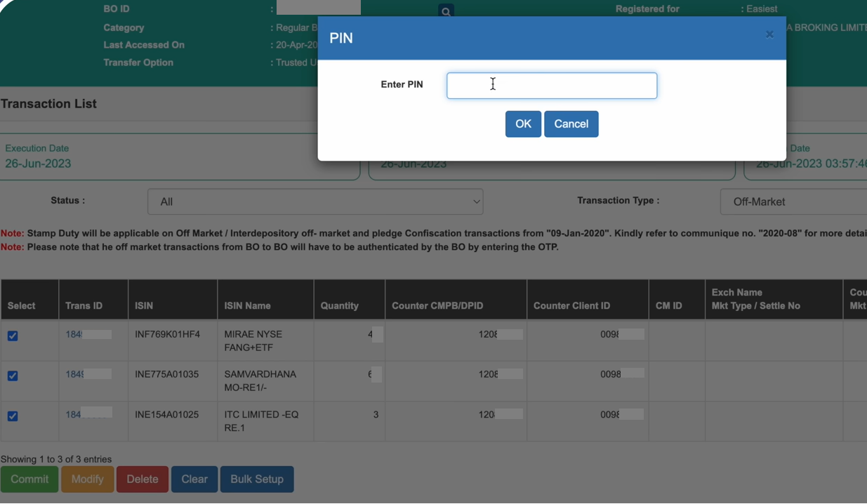Click the Enter PIN input field
867x504 pixels.
pyautogui.click(x=552, y=86)
